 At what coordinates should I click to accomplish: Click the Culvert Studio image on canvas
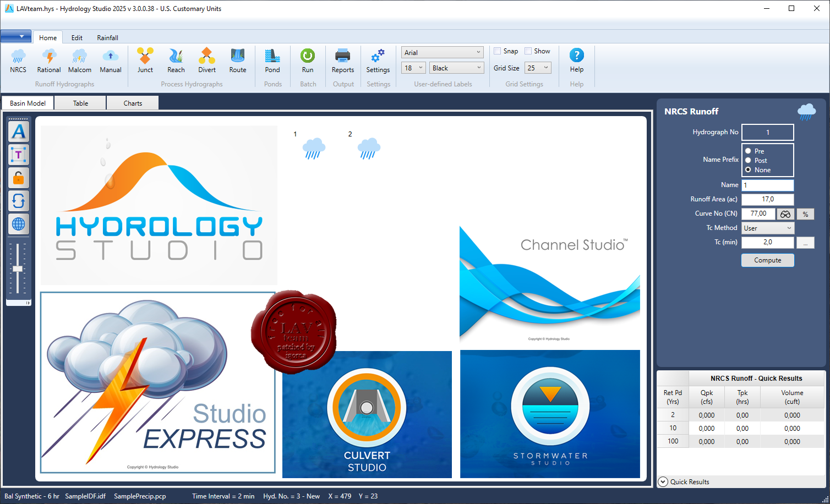(367, 414)
